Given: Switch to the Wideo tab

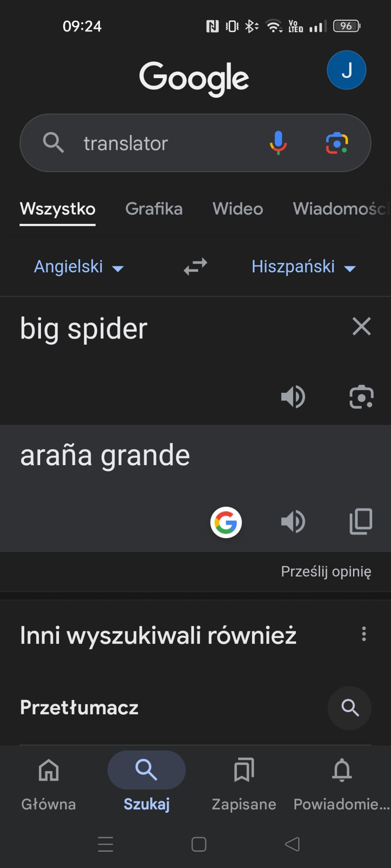Looking at the screenshot, I should [238, 209].
